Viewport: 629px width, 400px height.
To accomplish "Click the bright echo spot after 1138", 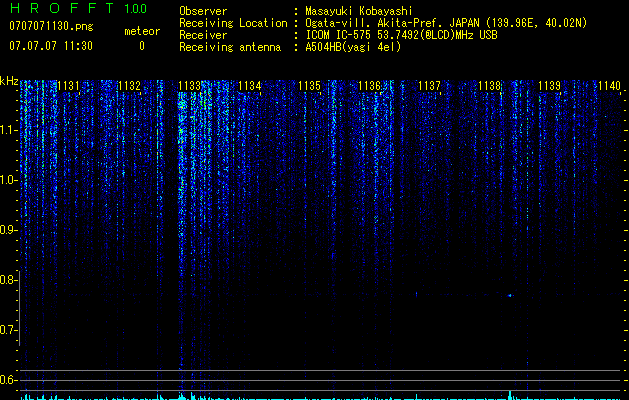I will [x=510, y=296].
